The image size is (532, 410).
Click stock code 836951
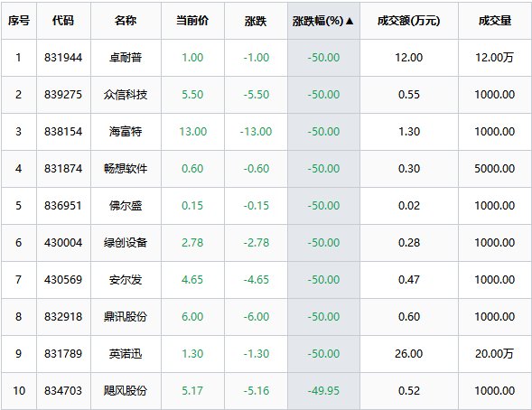(63, 206)
